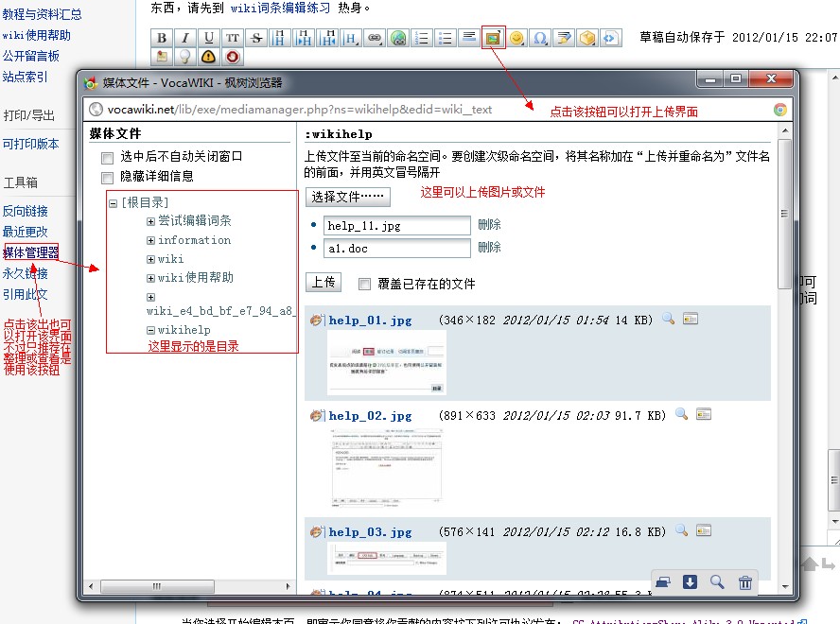The height and width of the screenshot is (624, 840).
Task: Click the popup window's address bar URL
Action: [300, 110]
